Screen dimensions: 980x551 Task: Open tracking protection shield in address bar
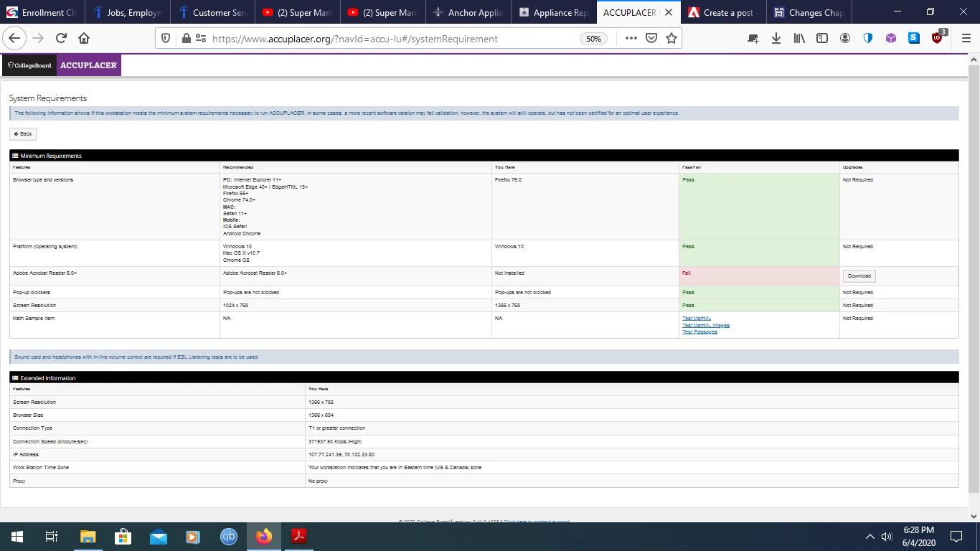(166, 39)
